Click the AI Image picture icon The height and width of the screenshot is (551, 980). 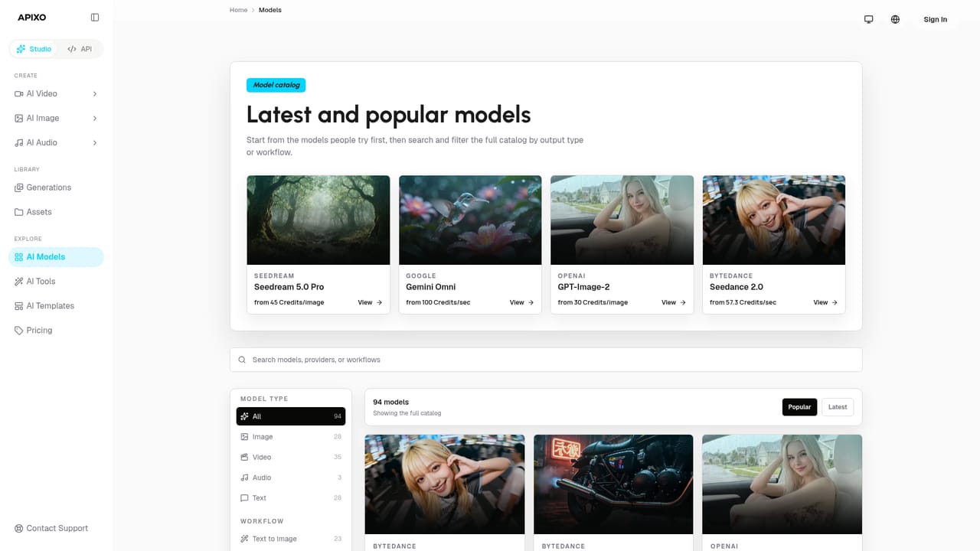coord(19,118)
